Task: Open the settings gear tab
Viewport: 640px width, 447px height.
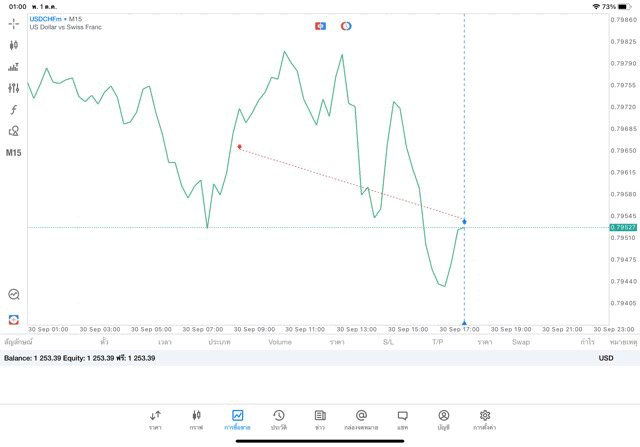Action: click(x=485, y=420)
